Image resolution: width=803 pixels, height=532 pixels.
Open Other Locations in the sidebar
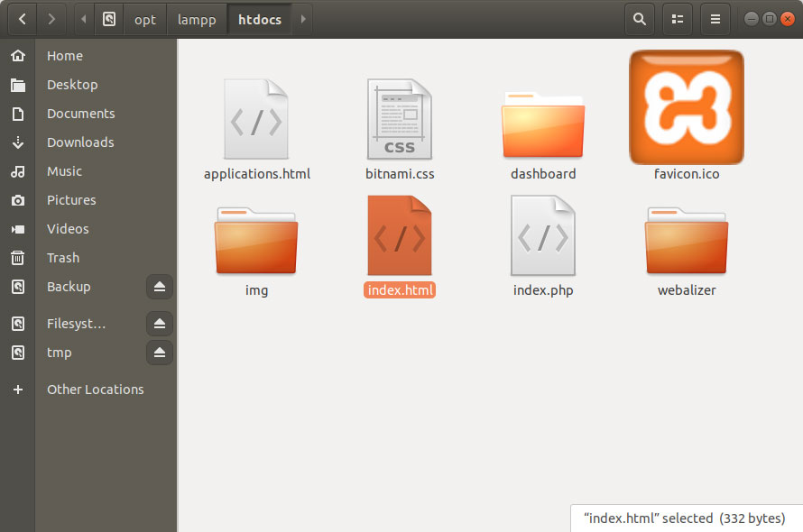click(x=95, y=389)
